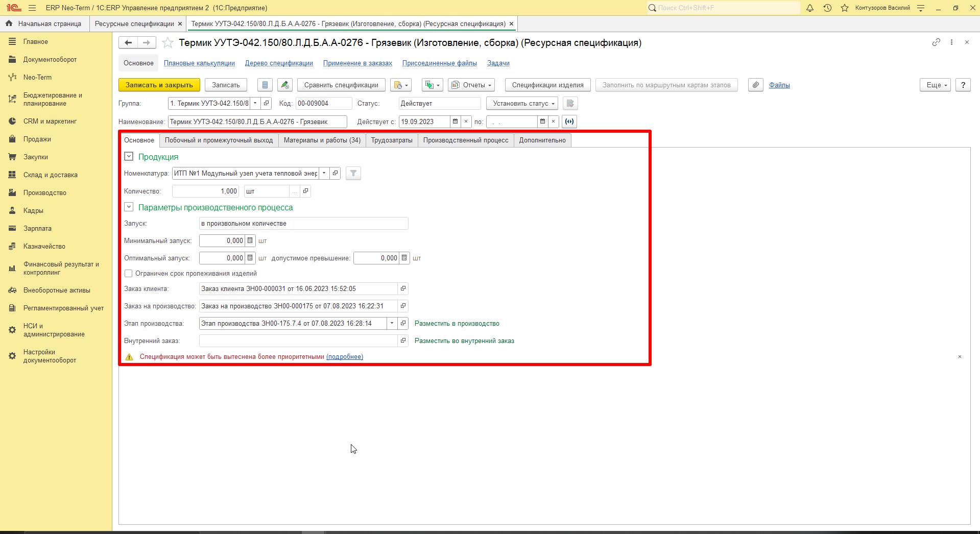Screen dimensions: 980x534
Task: Open calculator for Минимальный запуск field
Action: pyautogui.click(x=250, y=241)
